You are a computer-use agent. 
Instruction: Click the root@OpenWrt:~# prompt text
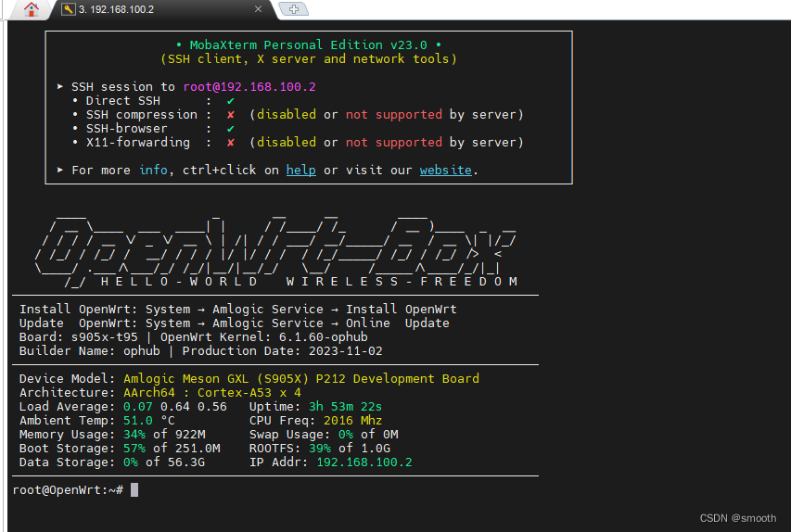pyautogui.click(x=68, y=489)
